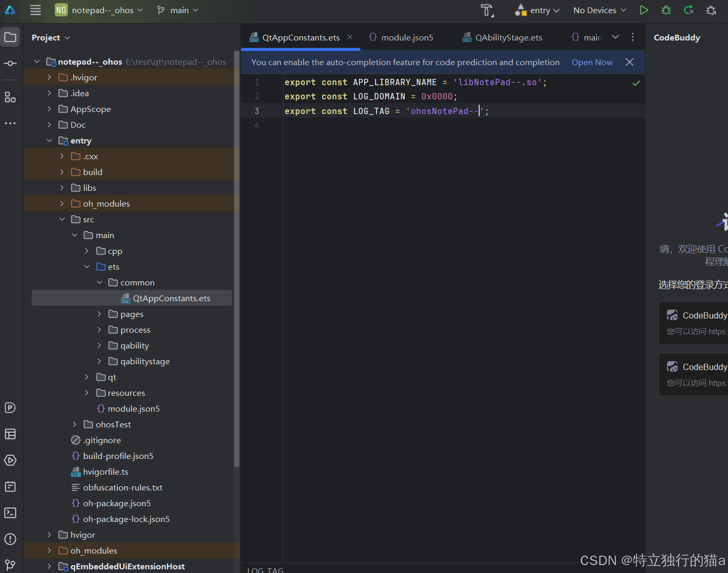Open the main branch dropdown
This screenshot has width=728, height=573.
[x=178, y=10]
